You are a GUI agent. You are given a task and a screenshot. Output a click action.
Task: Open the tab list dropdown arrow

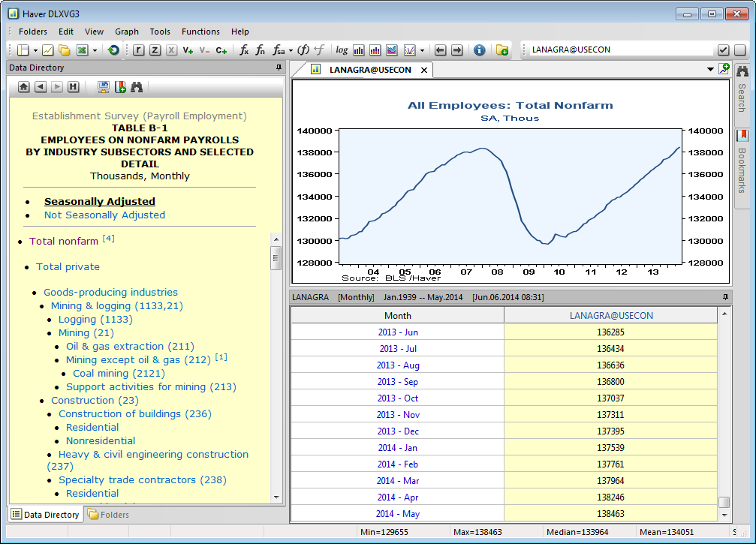pyautogui.click(x=710, y=69)
